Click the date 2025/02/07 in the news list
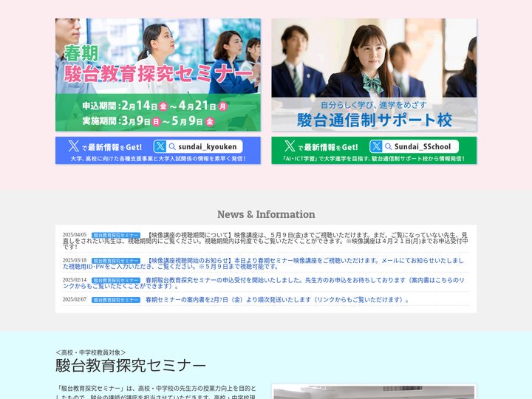 point(75,299)
